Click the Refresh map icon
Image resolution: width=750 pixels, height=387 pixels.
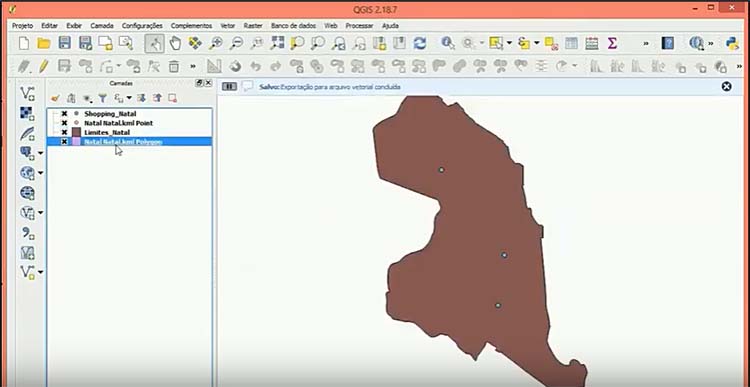point(419,44)
